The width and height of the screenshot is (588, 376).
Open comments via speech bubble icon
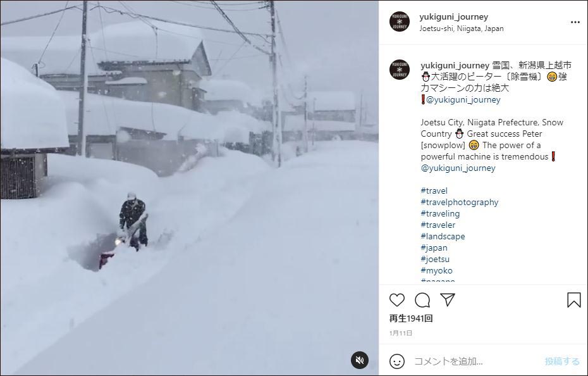(x=422, y=300)
